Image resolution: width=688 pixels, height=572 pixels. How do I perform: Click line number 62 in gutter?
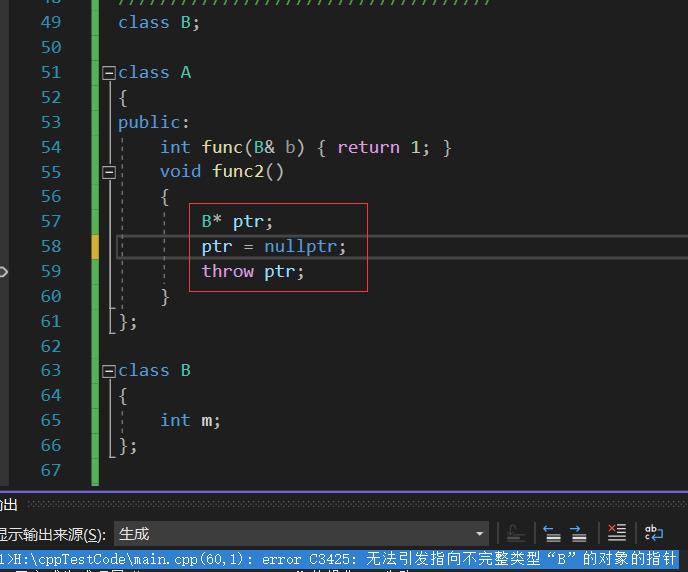[50, 346]
